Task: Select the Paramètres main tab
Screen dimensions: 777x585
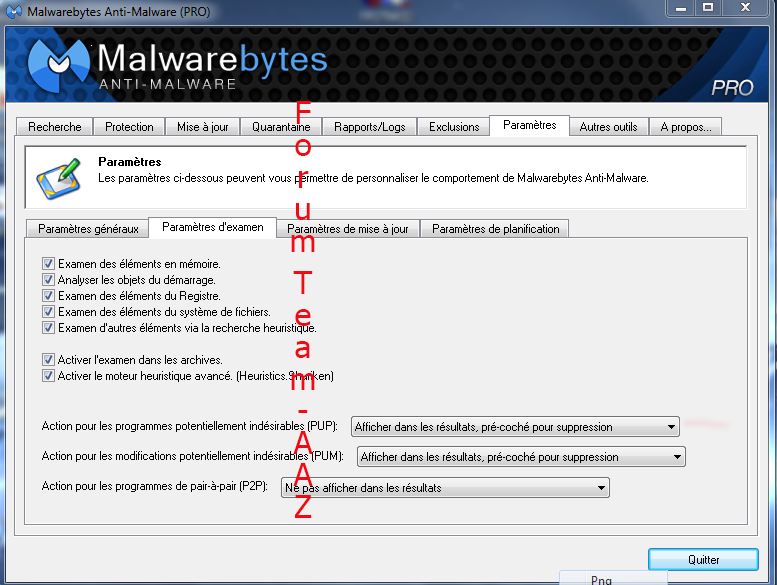Action: [x=529, y=125]
